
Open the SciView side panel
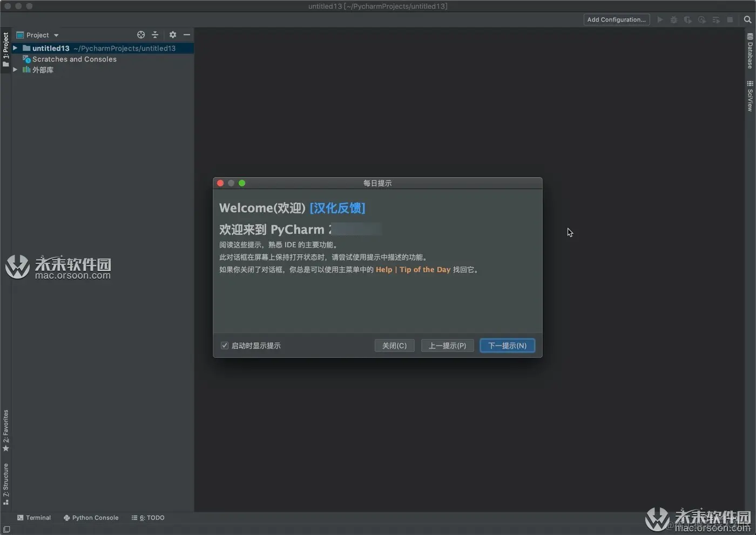[x=750, y=96]
